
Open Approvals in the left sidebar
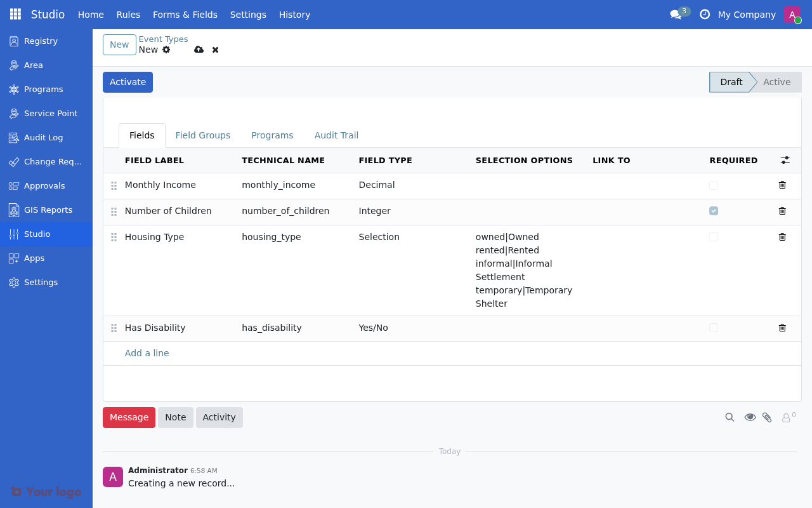point(44,185)
